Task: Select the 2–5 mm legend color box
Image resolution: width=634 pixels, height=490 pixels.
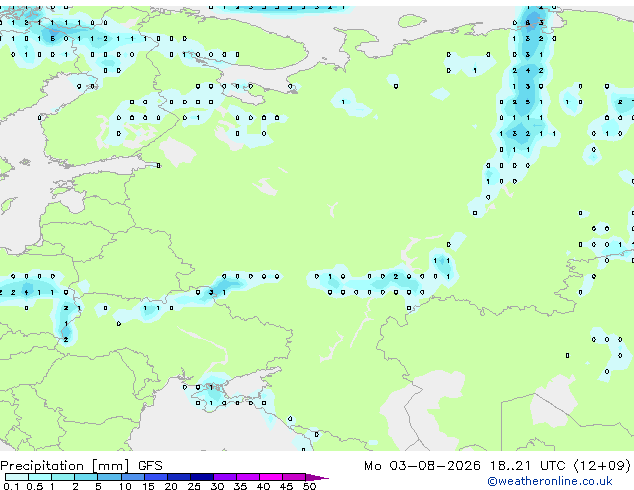Action: tap(86, 477)
